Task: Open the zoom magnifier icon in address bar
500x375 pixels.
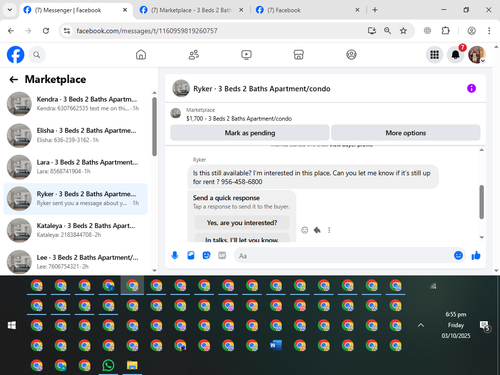Action: (x=387, y=31)
